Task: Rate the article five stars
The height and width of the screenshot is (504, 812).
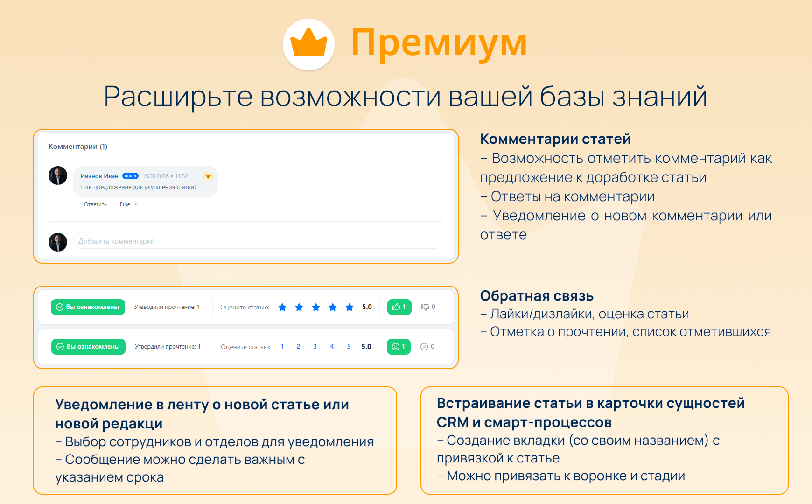Action: 350,307
